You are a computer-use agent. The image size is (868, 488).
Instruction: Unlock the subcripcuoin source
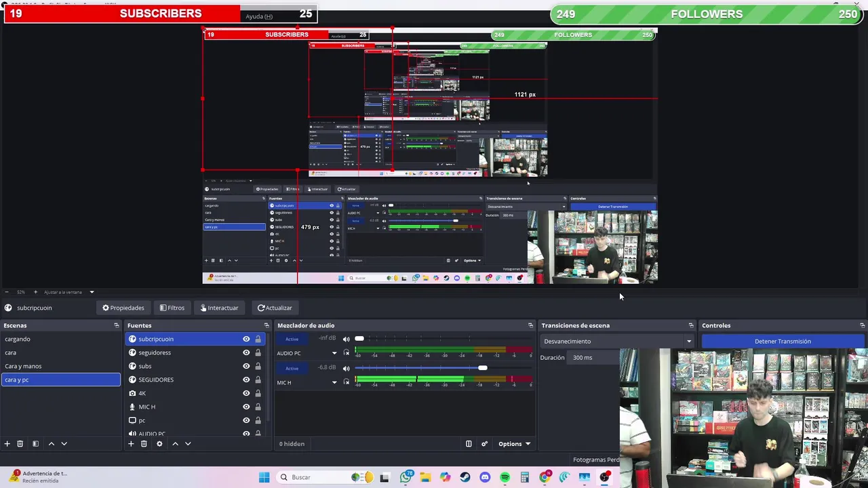point(258,339)
